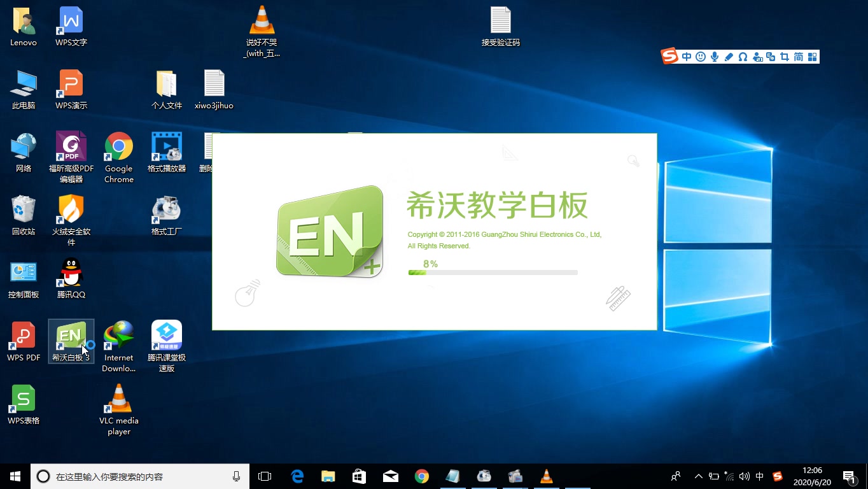Launch 腾讯QQ desktop shortcut

71,279
